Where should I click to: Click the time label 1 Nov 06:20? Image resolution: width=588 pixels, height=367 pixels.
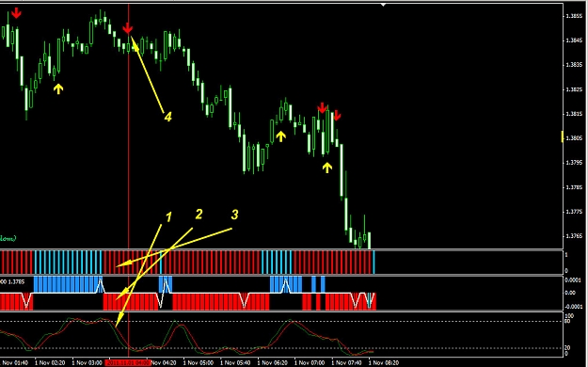pyautogui.click(x=272, y=363)
